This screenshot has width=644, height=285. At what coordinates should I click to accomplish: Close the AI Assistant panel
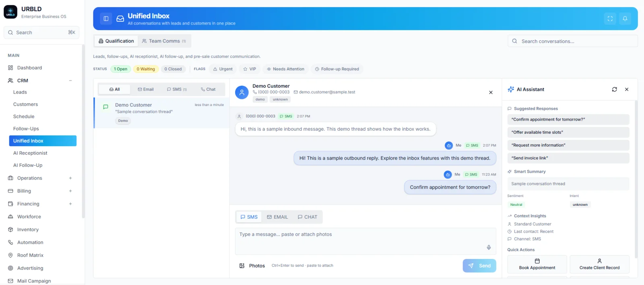tap(627, 89)
